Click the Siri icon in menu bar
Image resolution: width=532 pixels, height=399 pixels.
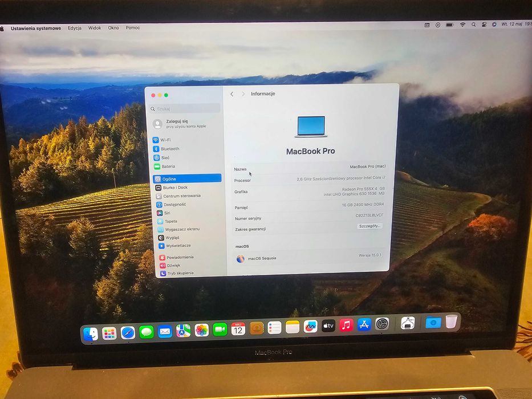(494, 25)
